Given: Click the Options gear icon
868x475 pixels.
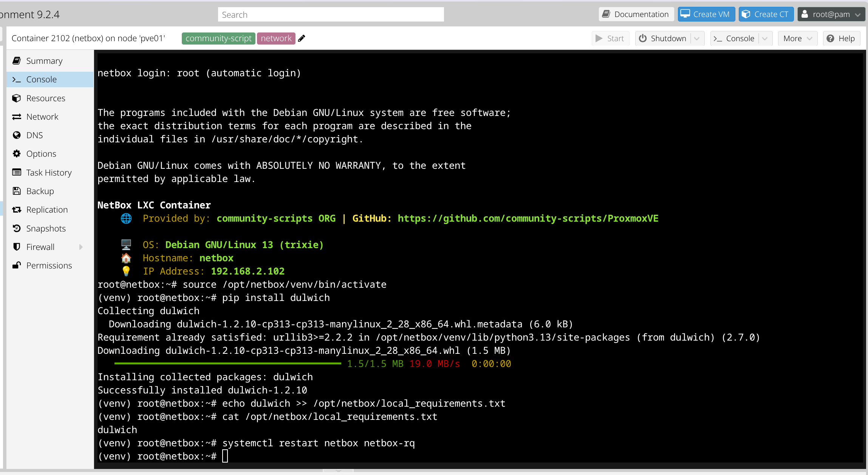Looking at the screenshot, I should point(17,154).
